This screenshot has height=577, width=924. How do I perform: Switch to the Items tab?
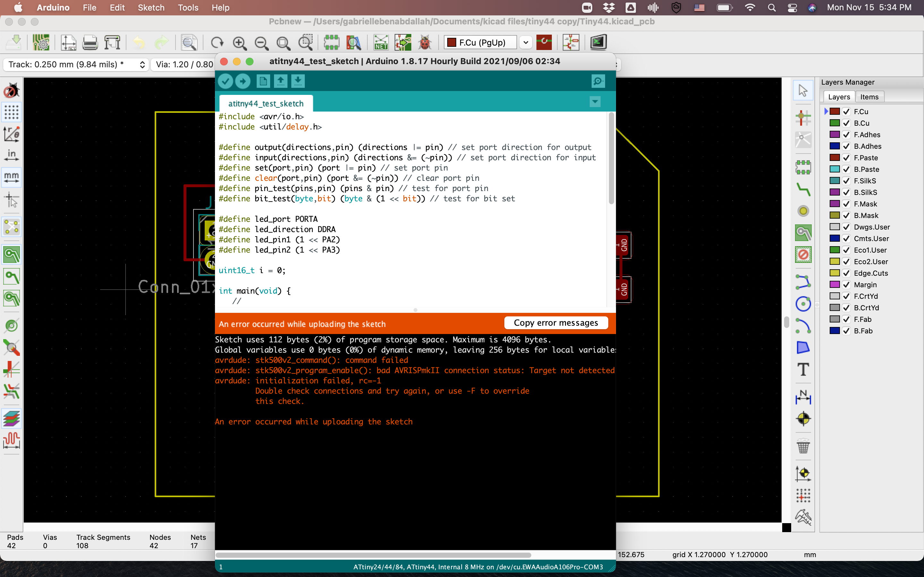click(869, 97)
